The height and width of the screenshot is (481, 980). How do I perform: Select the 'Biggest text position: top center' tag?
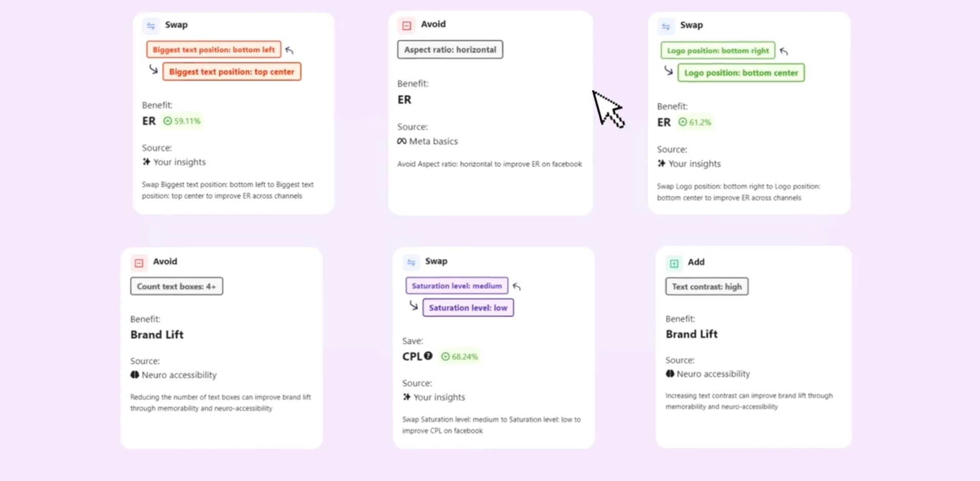pyautogui.click(x=232, y=71)
